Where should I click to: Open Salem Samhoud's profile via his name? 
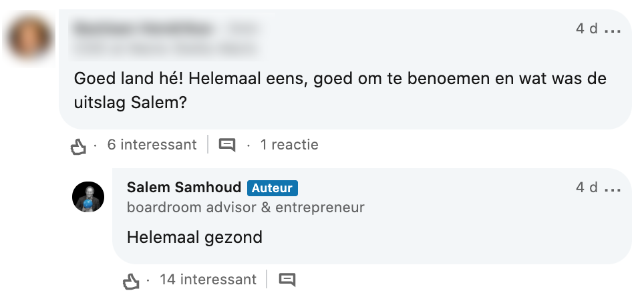coord(184,188)
